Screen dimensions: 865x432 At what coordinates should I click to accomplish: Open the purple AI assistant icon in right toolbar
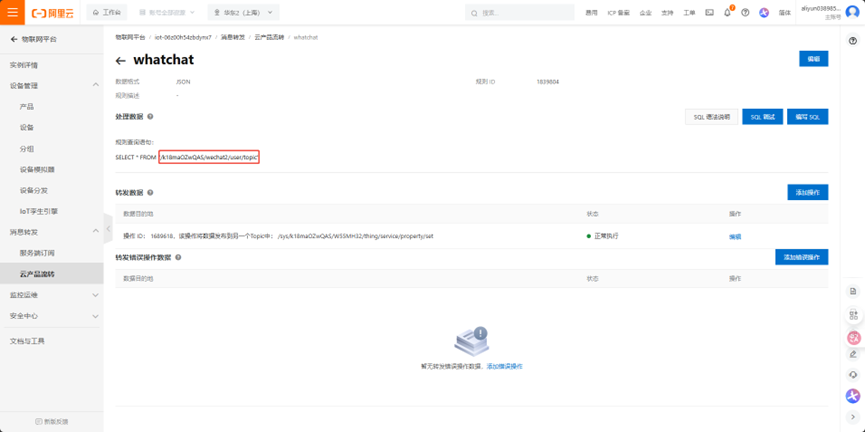pyautogui.click(x=853, y=396)
